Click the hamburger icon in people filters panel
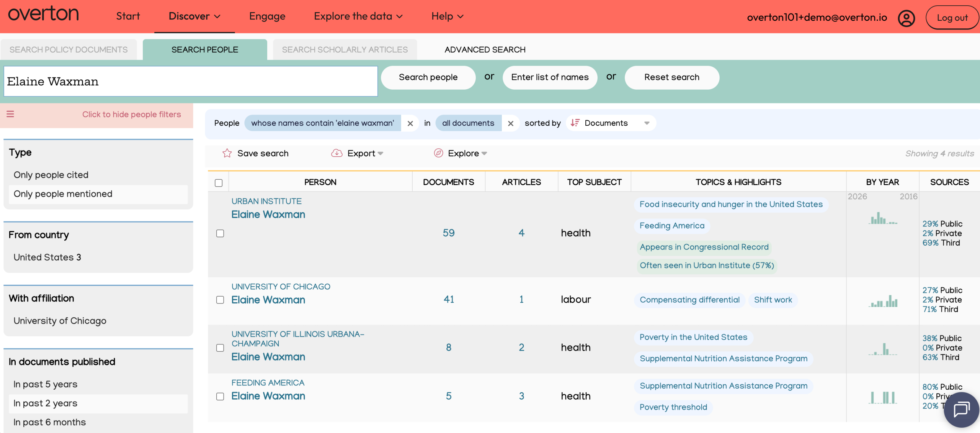The height and width of the screenshot is (433, 980). point(10,114)
